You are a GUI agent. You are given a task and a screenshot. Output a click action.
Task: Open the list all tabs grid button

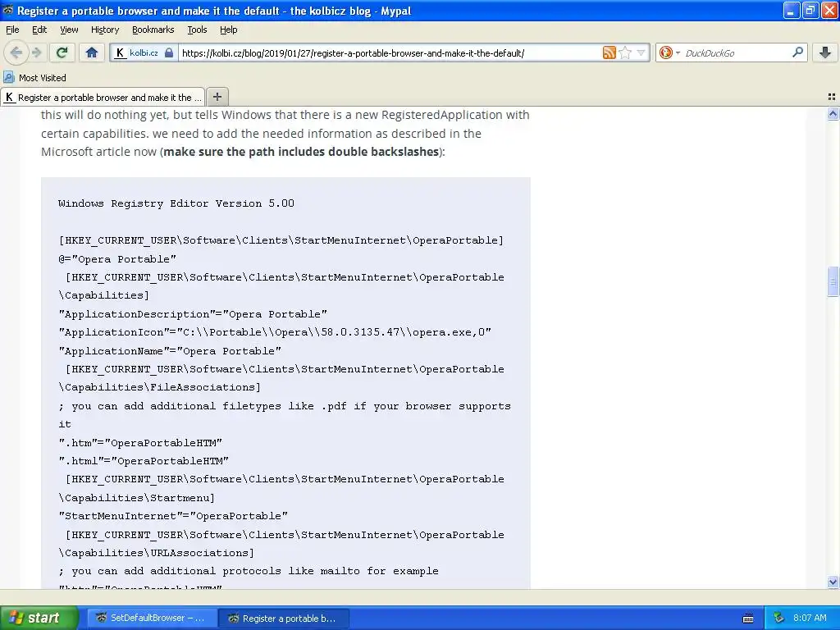pos(832,97)
